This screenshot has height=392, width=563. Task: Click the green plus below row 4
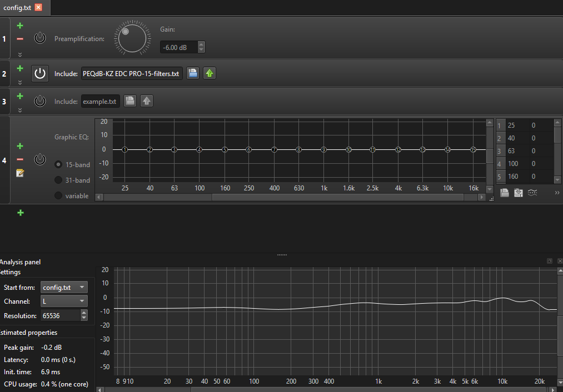(x=21, y=213)
